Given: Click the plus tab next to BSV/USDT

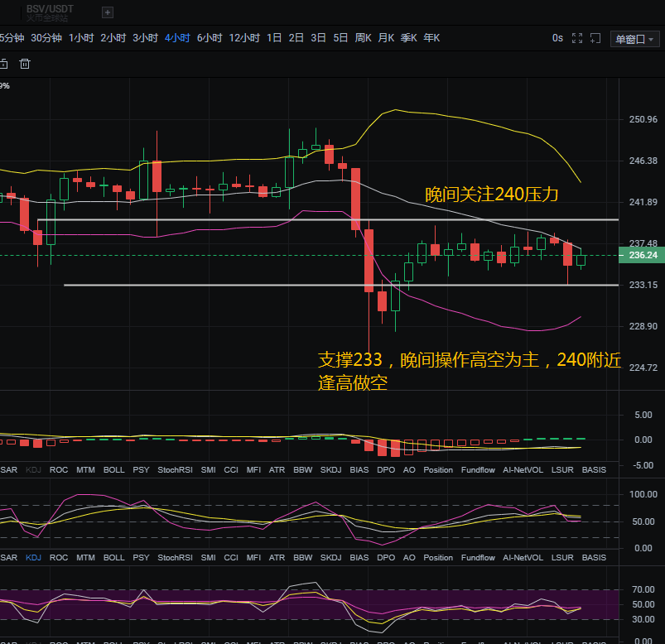Looking at the screenshot, I should 108,12.
